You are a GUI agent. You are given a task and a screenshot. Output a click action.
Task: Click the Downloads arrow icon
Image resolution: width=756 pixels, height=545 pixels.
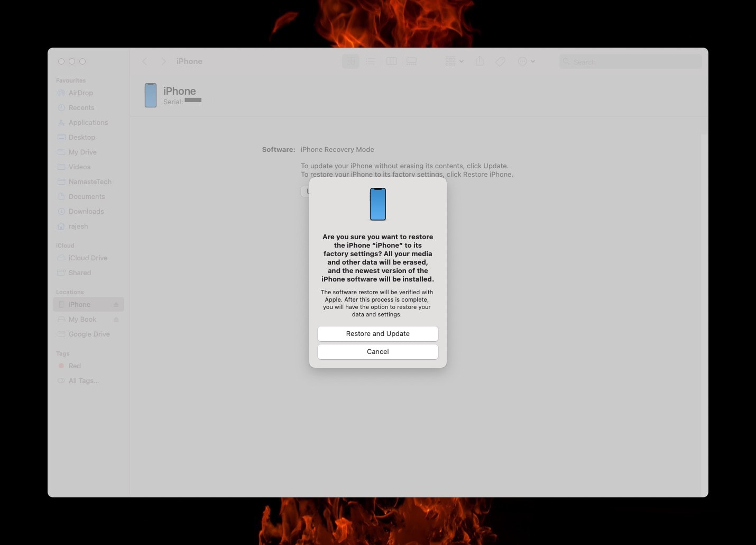61,211
